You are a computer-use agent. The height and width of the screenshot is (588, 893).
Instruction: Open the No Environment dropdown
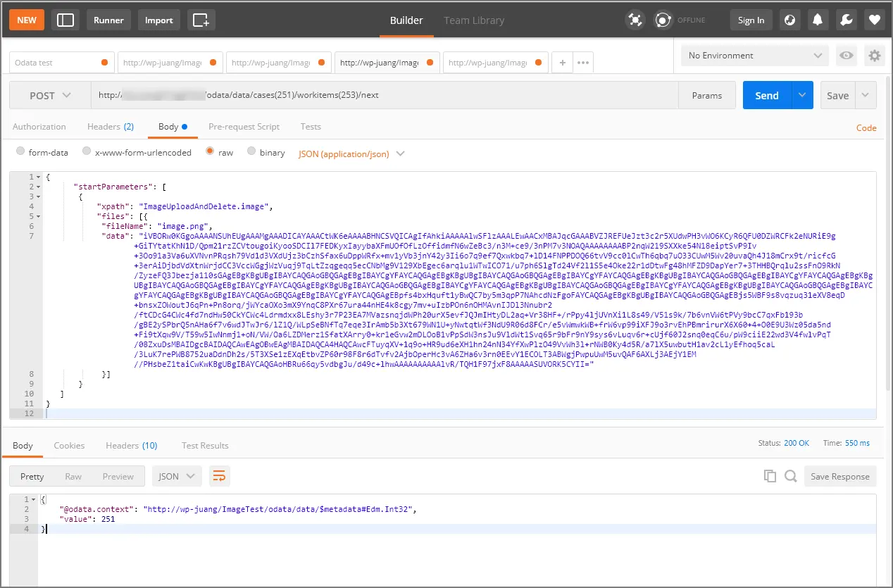pyautogui.click(x=755, y=55)
